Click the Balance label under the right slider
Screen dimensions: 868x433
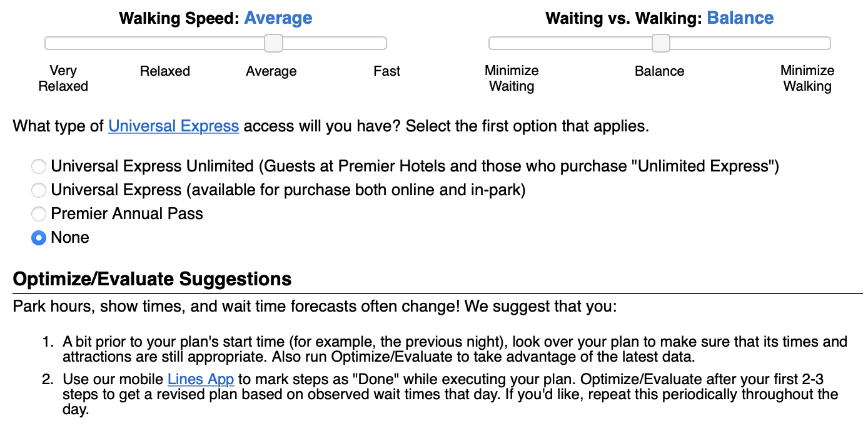(x=659, y=71)
